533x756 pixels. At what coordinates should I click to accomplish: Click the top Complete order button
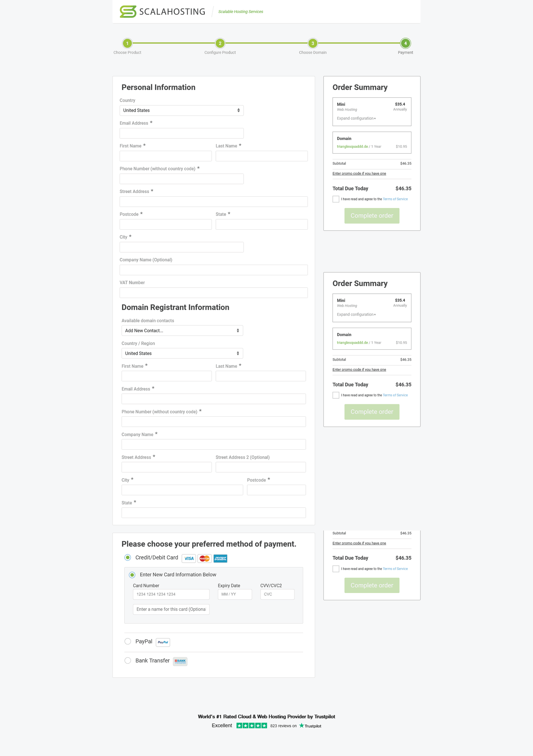click(x=372, y=216)
